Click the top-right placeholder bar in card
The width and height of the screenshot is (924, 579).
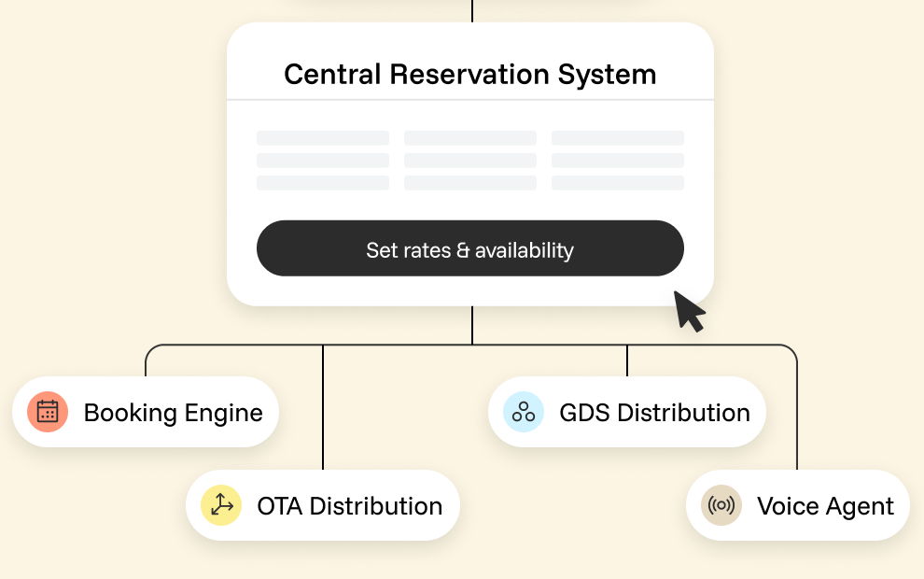pyautogui.click(x=618, y=138)
